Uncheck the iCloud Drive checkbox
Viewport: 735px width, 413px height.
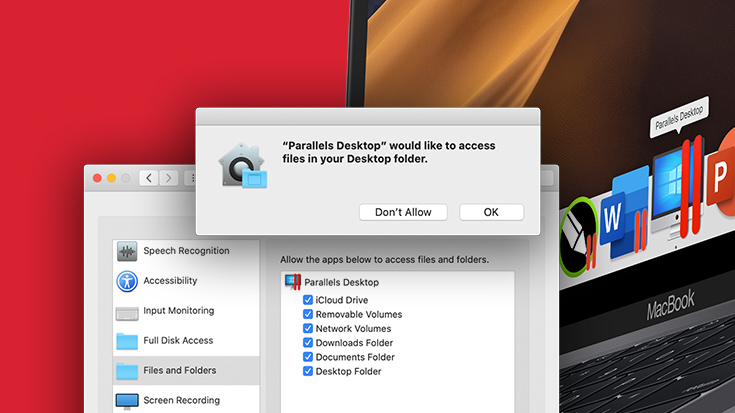pyautogui.click(x=308, y=300)
